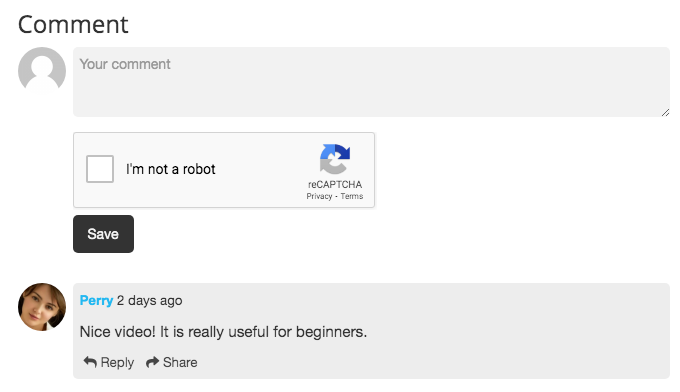
Task: Open Perry's profile via name link
Action: 96,300
